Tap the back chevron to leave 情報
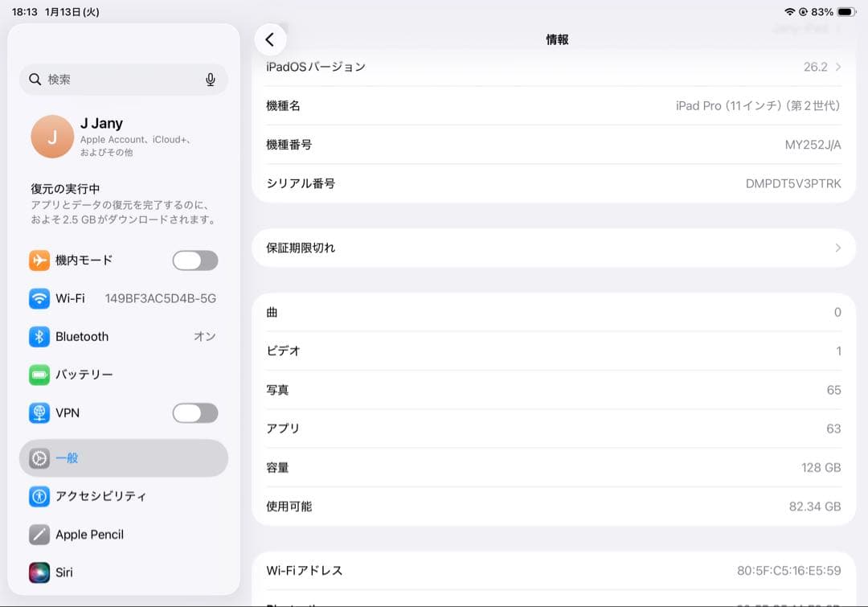This screenshot has width=868, height=607. 271,39
